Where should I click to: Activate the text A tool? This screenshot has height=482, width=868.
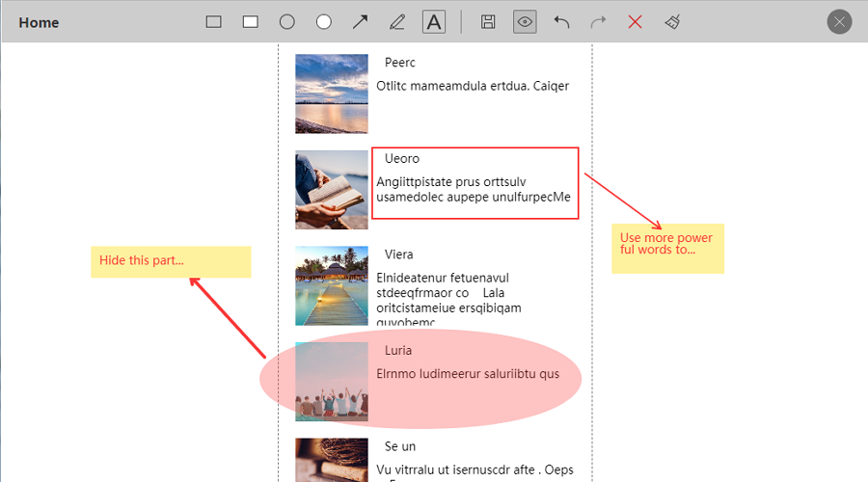434,22
